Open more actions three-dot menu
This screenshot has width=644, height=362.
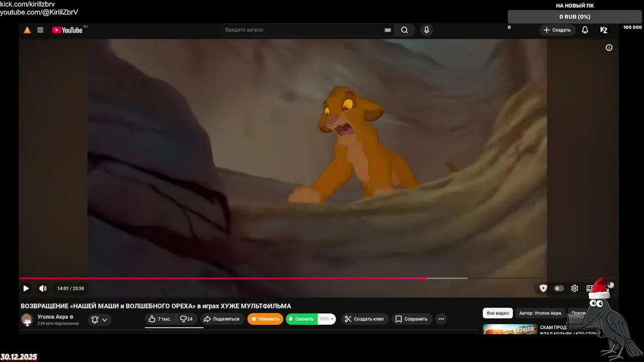click(441, 319)
